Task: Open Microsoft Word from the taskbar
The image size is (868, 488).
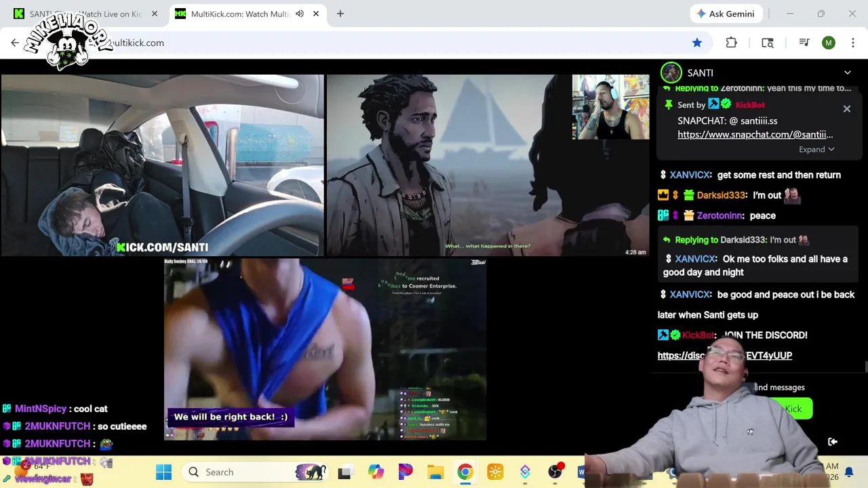Action: click(581, 472)
